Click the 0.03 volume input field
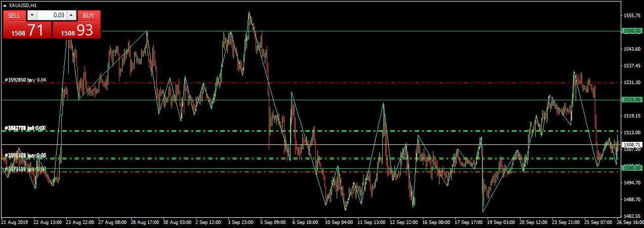644x228 pixels. 51,15
